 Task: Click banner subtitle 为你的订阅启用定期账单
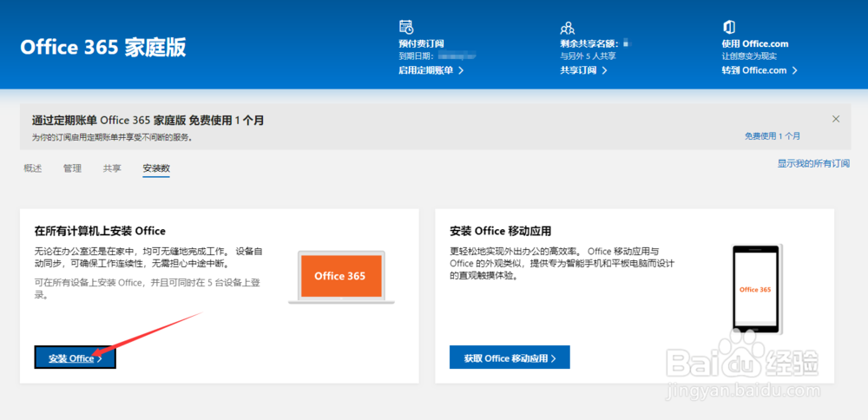coord(112,137)
